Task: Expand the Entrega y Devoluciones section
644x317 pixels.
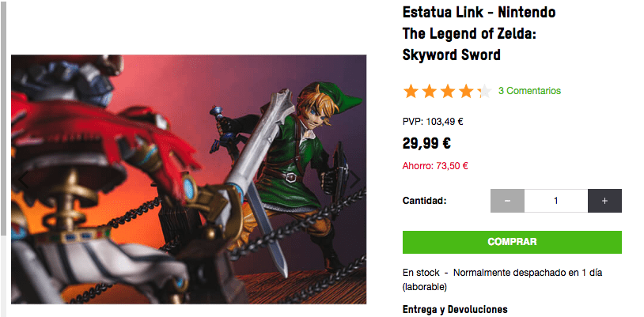Action: pos(455,309)
